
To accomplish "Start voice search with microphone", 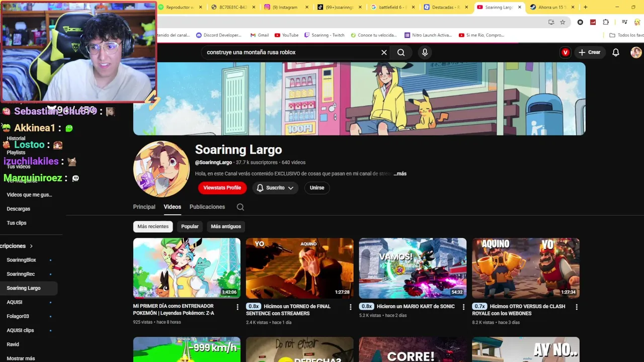I will [x=425, y=52].
